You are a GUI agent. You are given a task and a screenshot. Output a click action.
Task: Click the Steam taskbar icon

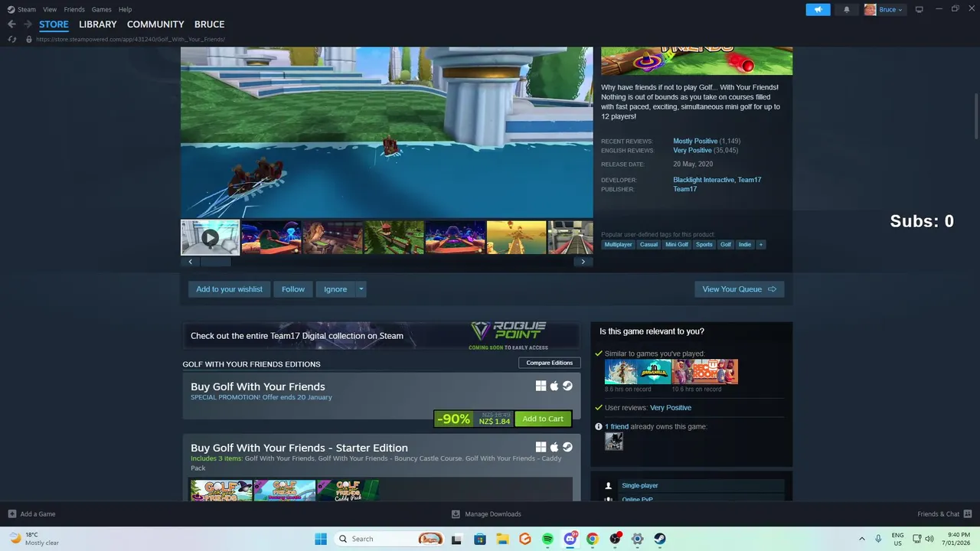(x=660, y=539)
